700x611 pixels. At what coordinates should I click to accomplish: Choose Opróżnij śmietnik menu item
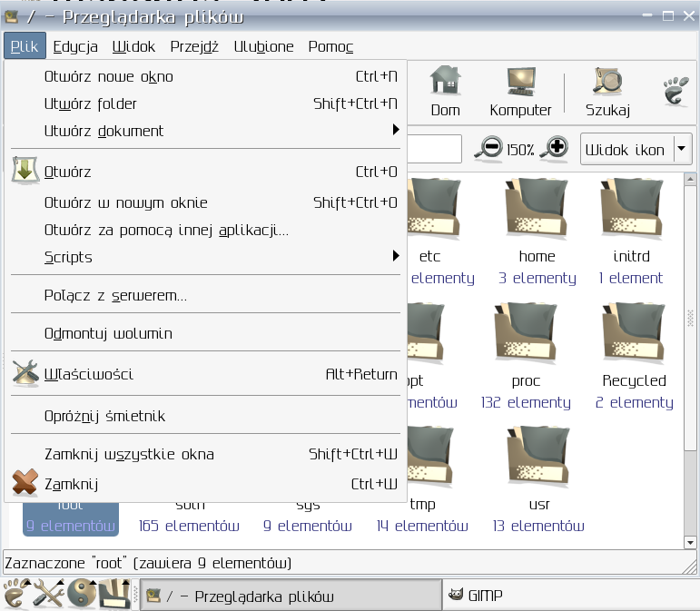point(104,416)
